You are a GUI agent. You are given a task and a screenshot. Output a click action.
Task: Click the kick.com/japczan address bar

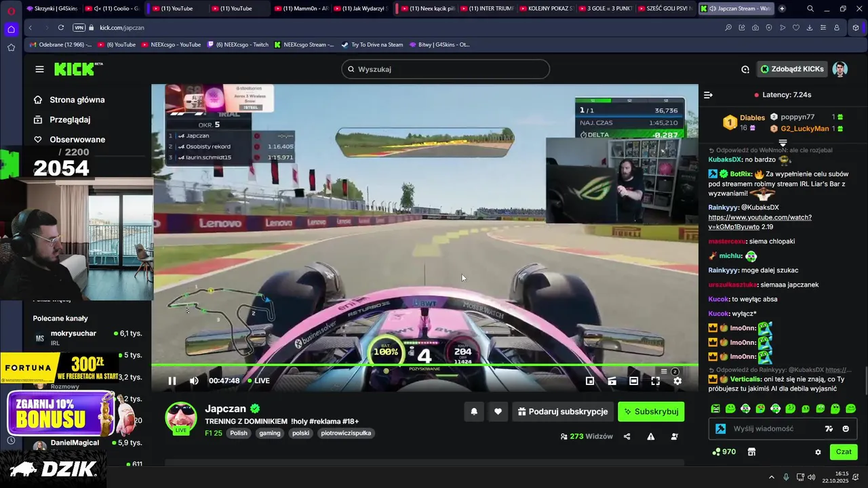click(122, 28)
